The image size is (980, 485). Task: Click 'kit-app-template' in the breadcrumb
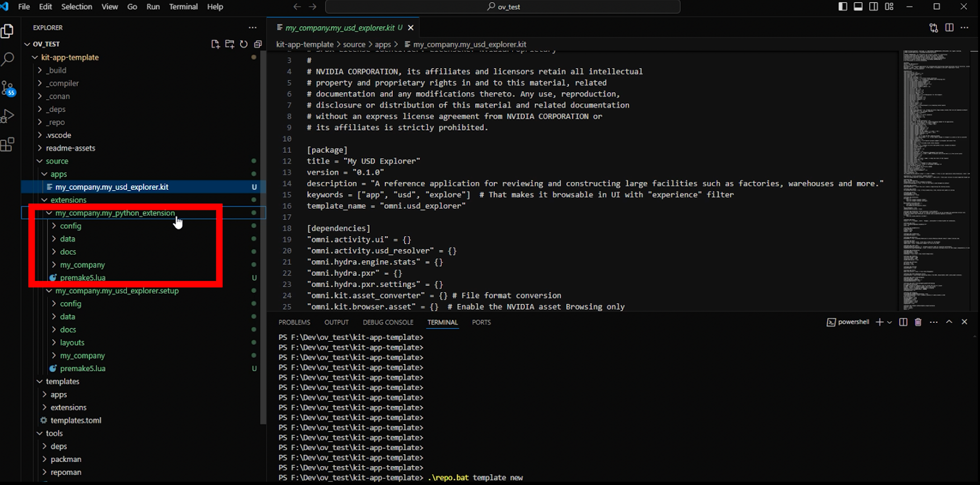(x=305, y=44)
